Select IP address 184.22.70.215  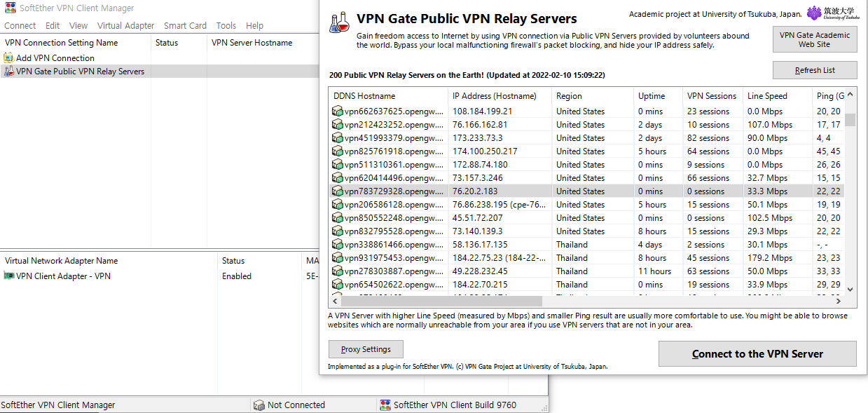[480, 285]
